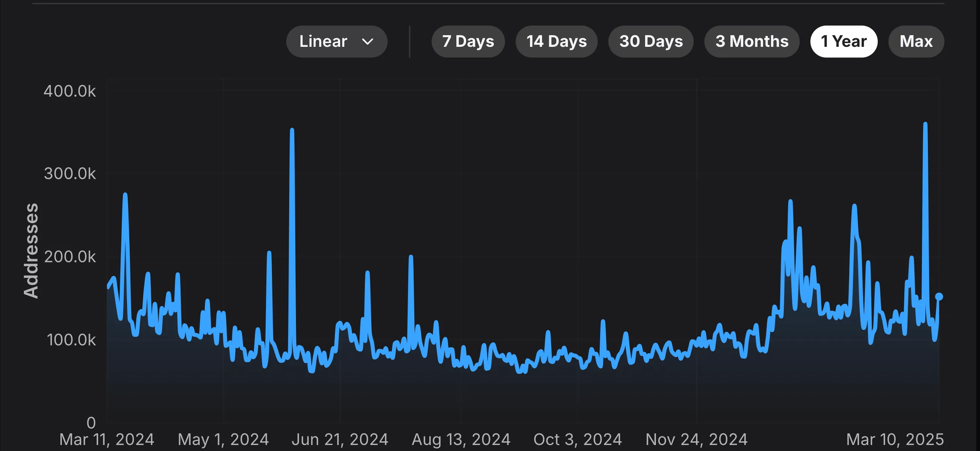The image size is (980, 451).
Task: Switch to the 30 Days range
Action: pyautogui.click(x=651, y=42)
